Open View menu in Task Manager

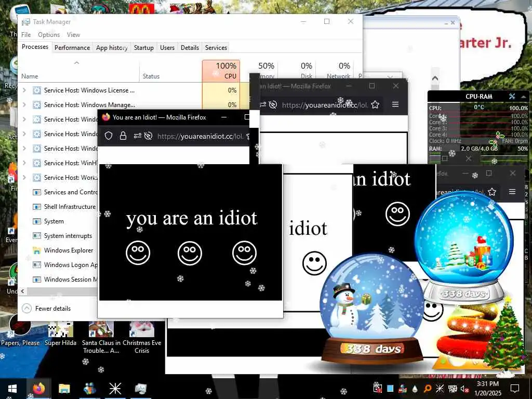click(73, 35)
